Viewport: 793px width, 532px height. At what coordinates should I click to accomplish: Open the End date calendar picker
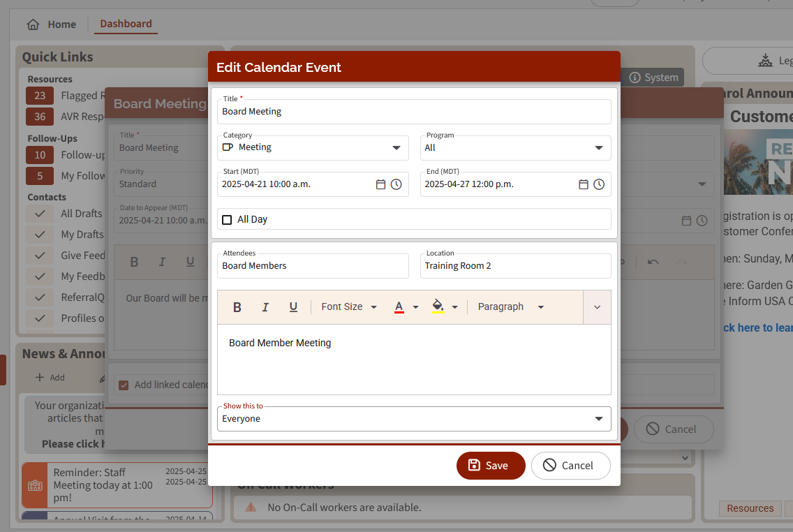pyautogui.click(x=584, y=184)
